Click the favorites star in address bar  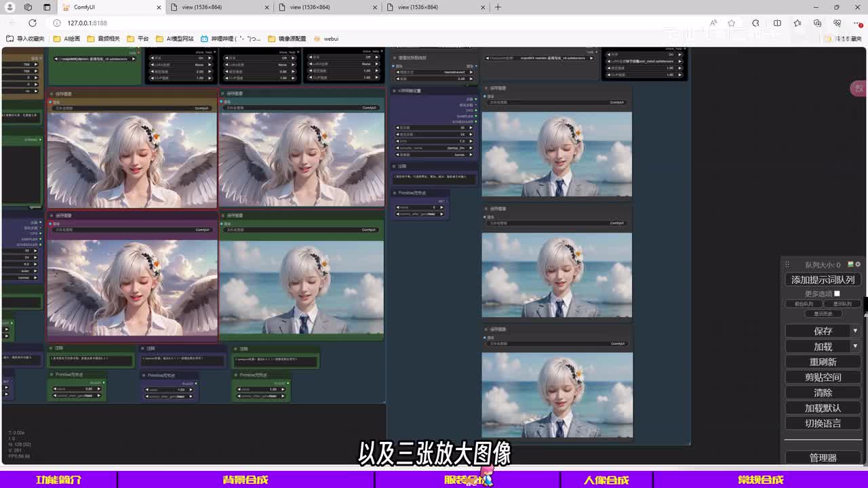731,23
